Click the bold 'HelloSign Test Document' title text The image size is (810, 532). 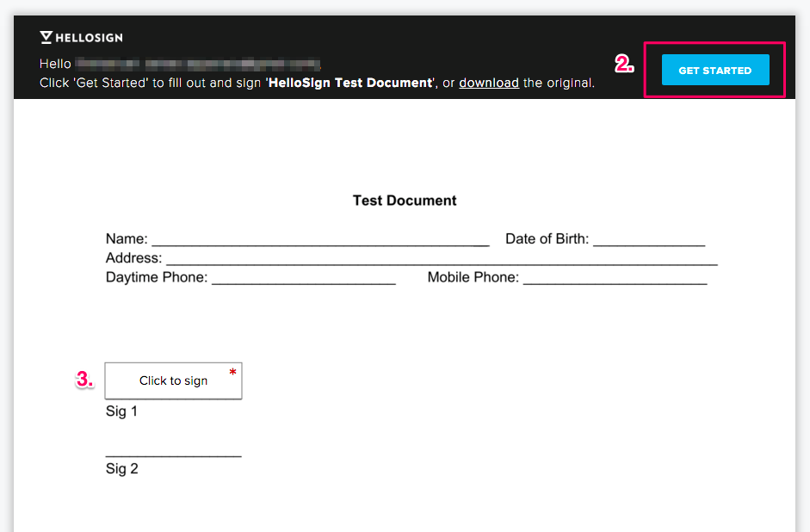350,83
